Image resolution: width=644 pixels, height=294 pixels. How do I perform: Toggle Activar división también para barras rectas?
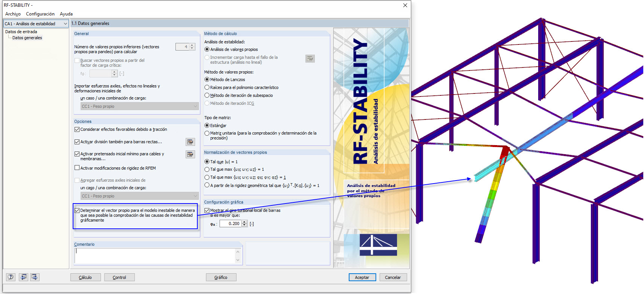point(77,142)
